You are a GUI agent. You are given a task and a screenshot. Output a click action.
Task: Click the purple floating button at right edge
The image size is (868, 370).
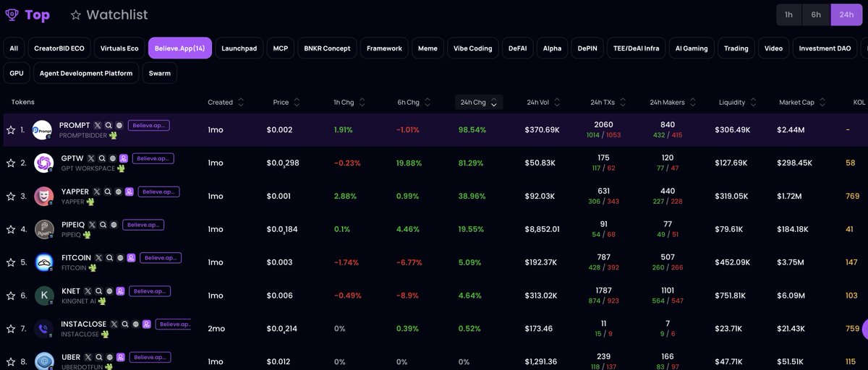pyautogui.click(x=864, y=329)
